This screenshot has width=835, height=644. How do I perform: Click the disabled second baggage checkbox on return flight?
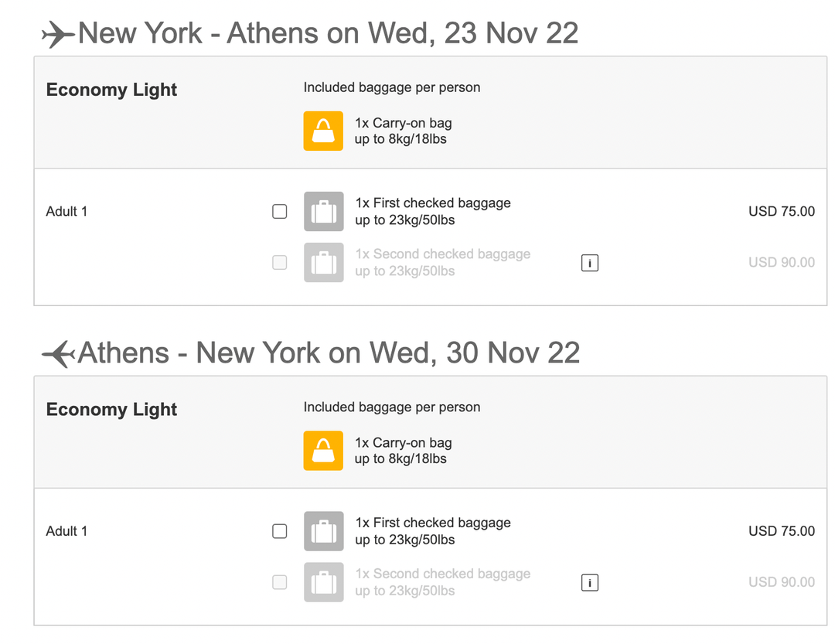pos(279,582)
